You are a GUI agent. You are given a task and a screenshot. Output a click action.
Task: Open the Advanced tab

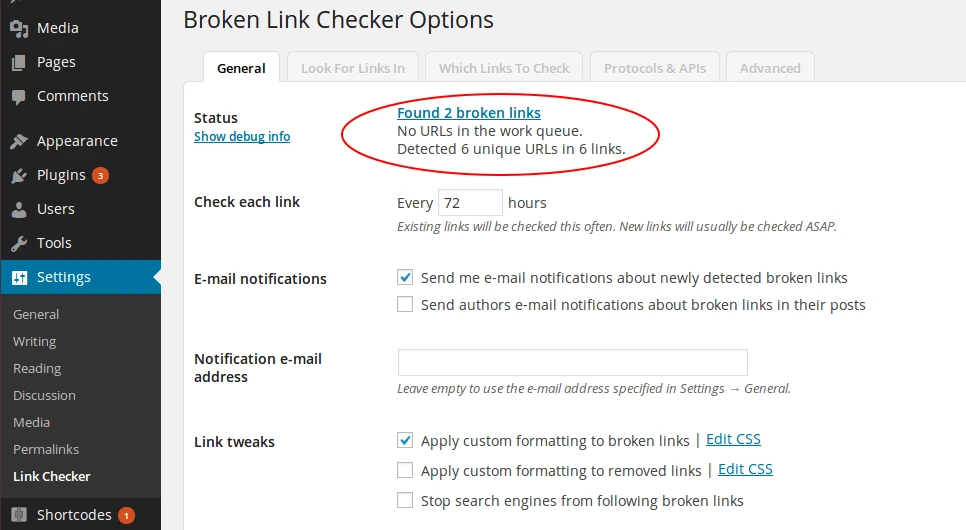tap(770, 68)
